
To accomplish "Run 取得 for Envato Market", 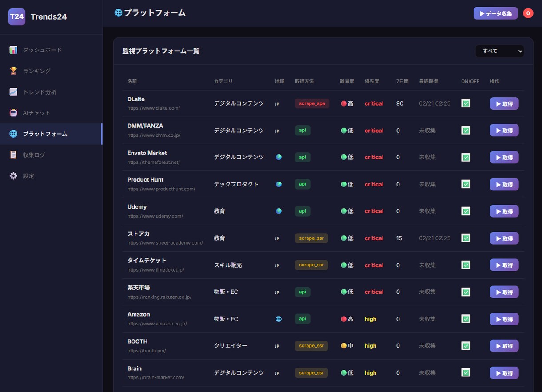I will coord(504,158).
